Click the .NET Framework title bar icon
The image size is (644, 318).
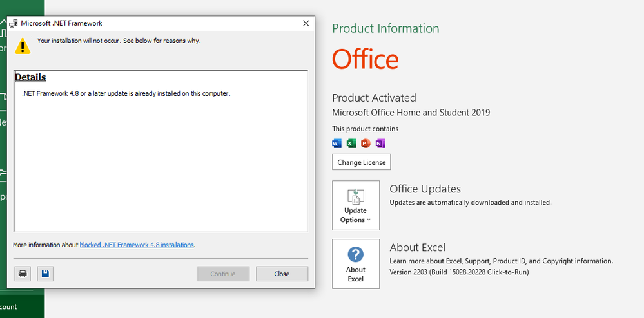14,23
